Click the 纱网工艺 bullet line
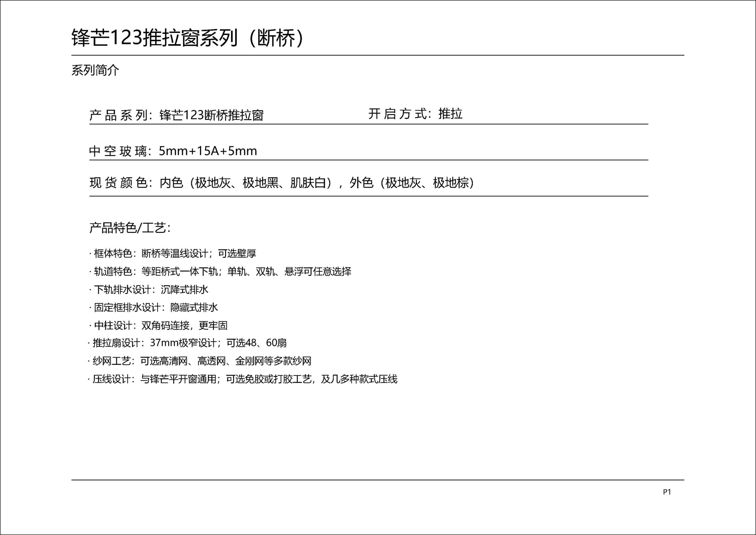This screenshot has width=756, height=535. point(200,361)
